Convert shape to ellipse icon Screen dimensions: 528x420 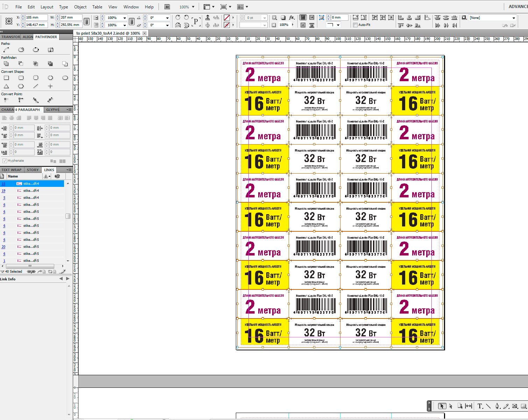coord(65,78)
